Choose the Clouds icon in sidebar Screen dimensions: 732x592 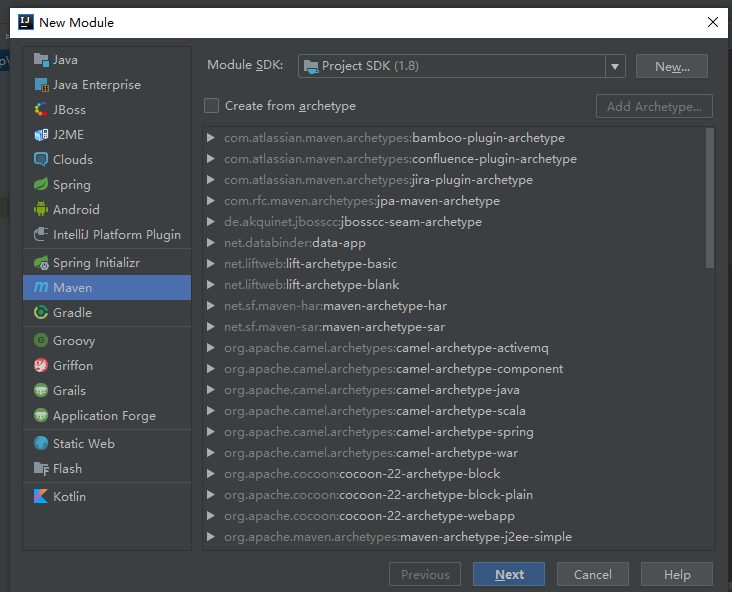point(41,160)
